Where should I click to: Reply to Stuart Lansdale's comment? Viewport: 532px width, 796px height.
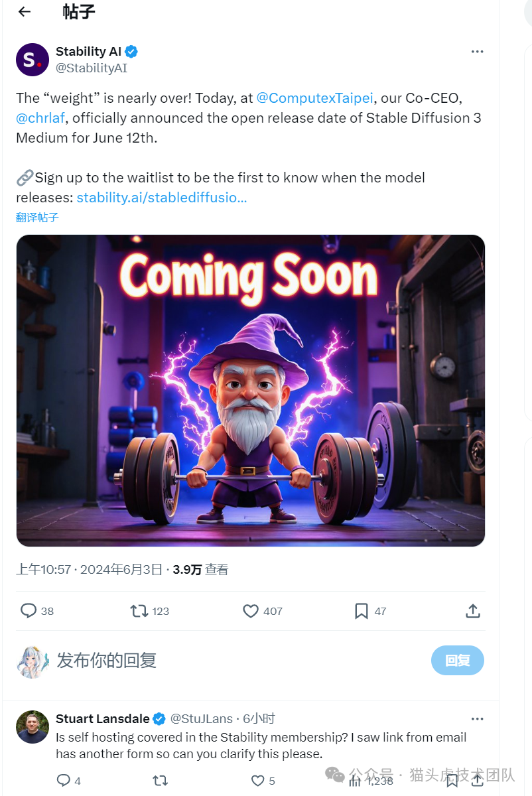(64, 781)
